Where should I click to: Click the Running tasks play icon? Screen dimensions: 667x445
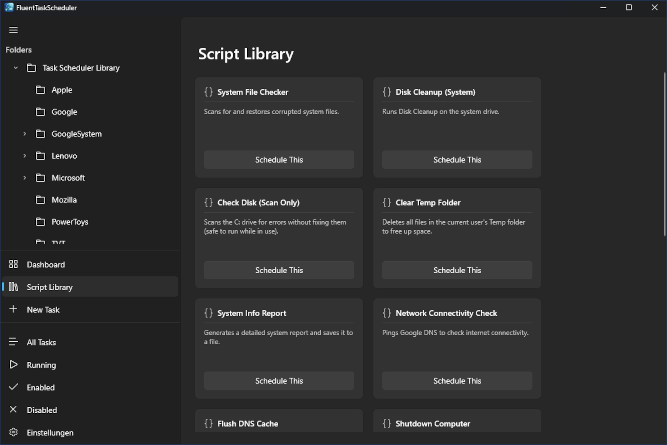point(13,365)
